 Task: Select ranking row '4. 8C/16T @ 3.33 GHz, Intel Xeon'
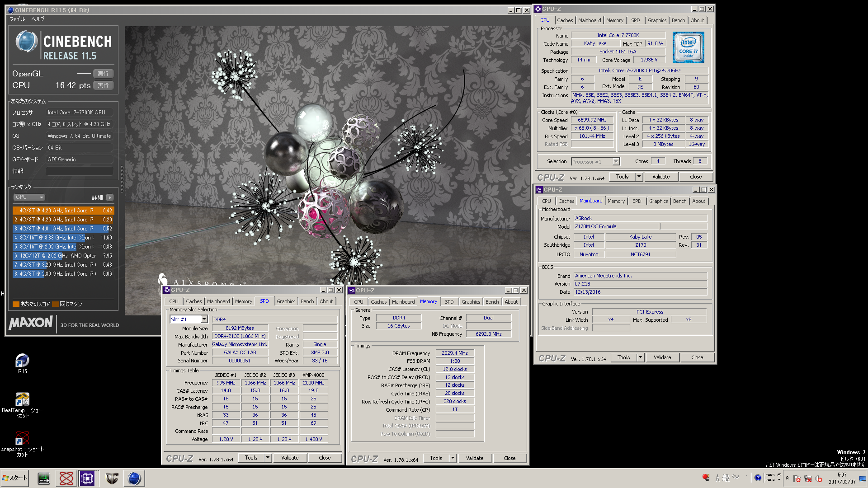63,238
